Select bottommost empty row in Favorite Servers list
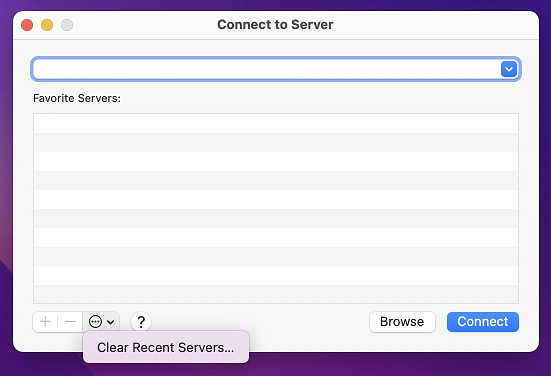551x376 pixels. coord(276,294)
